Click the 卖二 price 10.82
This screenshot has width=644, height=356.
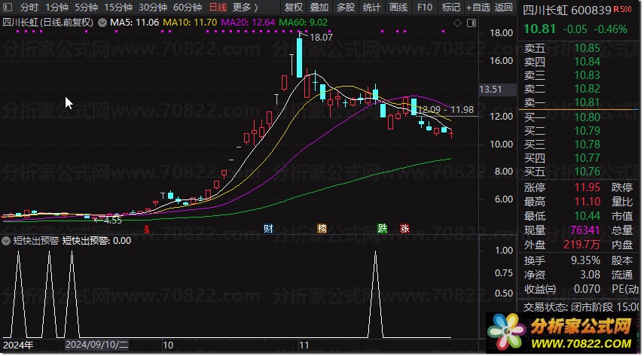pyautogui.click(x=587, y=89)
